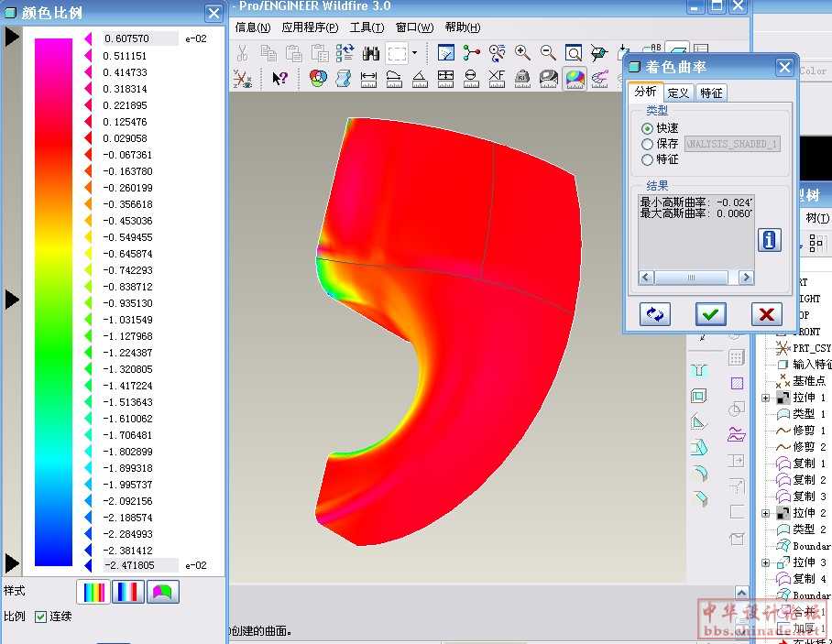The image size is (832, 644).
Task: Click the red X cancel button
Action: [766, 314]
